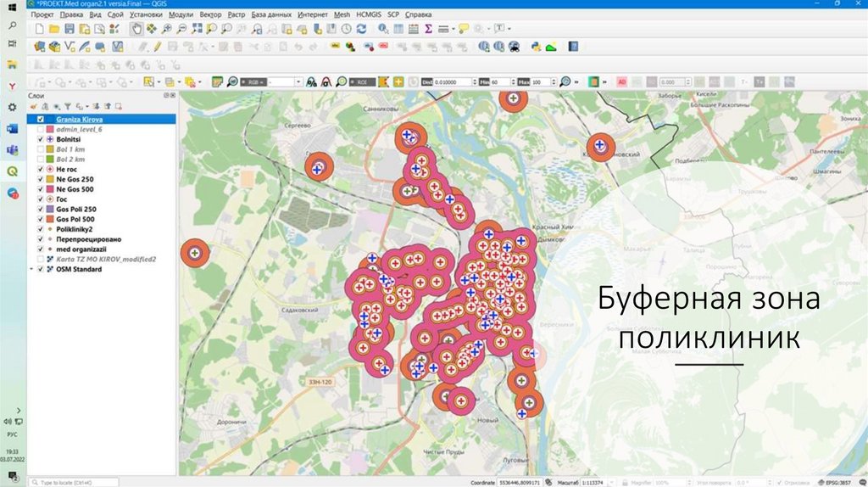Select the Graniza Kirova layer
The image size is (868, 487).
(x=78, y=120)
